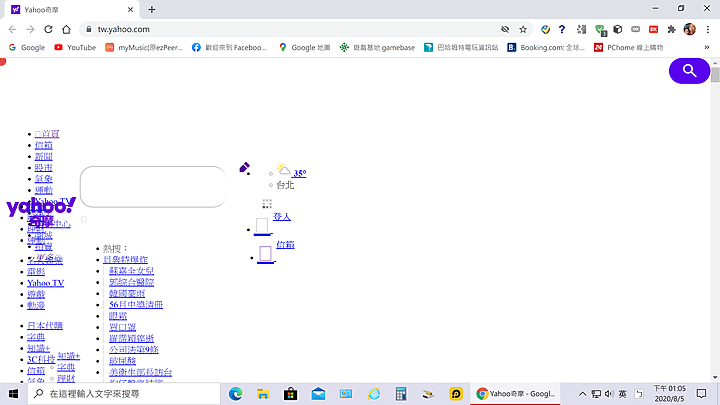Open a new browser tab
Viewport: 720px width, 405px height.
coord(152,9)
